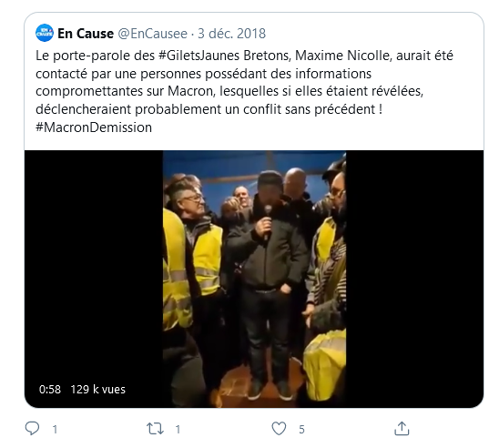Click the black area right of the video
Viewport: 499px width, 448px height.
[414, 279]
